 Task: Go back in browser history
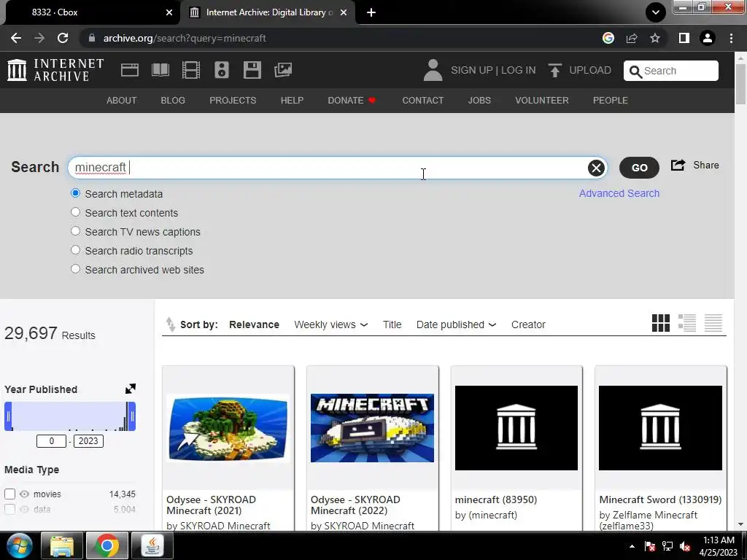[16, 38]
